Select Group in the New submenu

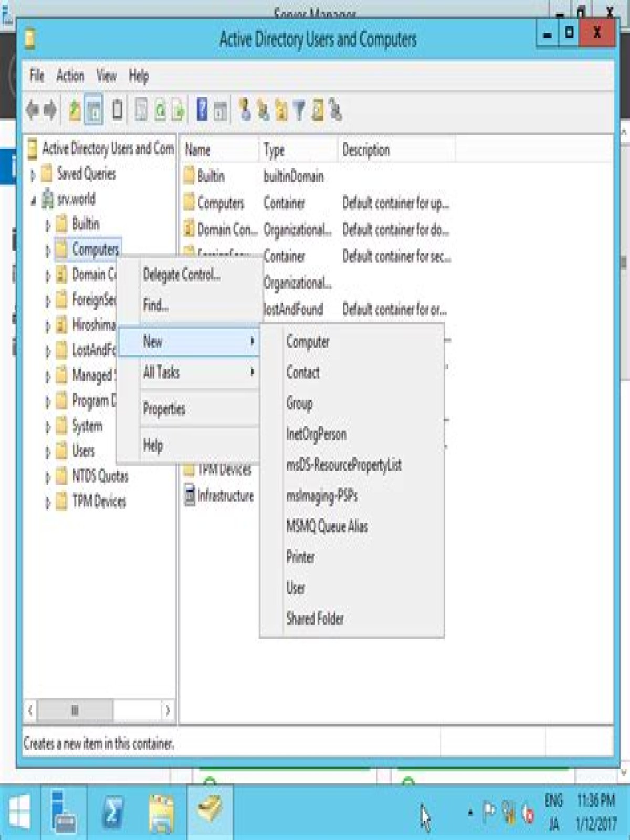[352, 403]
